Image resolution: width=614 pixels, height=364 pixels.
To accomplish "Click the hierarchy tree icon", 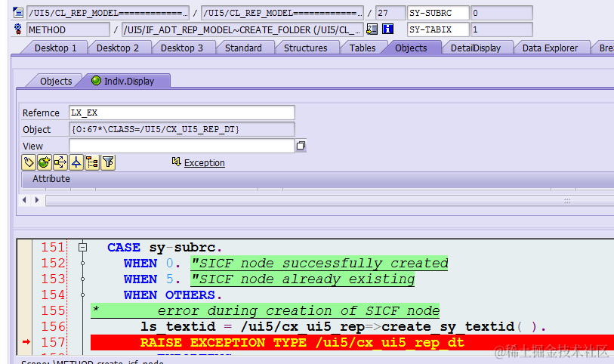I will (x=92, y=162).
